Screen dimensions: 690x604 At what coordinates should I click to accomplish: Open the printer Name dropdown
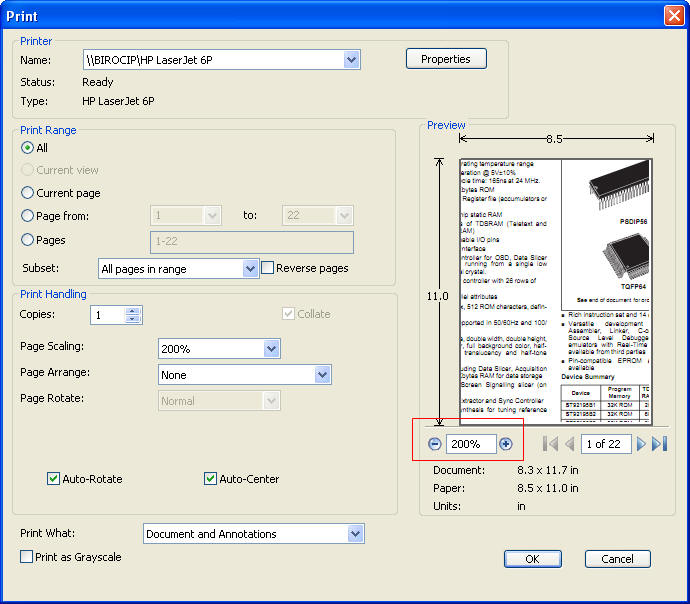click(x=351, y=60)
